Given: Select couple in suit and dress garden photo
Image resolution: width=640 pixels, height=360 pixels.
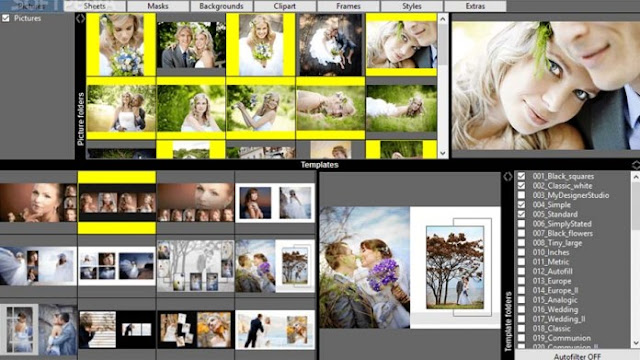Looking at the screenshot, I should click(191, 45).
